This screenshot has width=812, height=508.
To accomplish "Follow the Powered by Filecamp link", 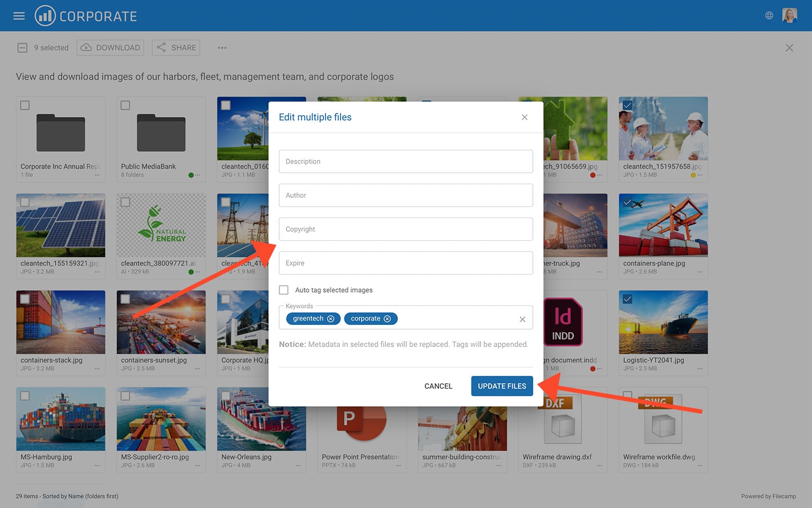I will pos(768,496).
